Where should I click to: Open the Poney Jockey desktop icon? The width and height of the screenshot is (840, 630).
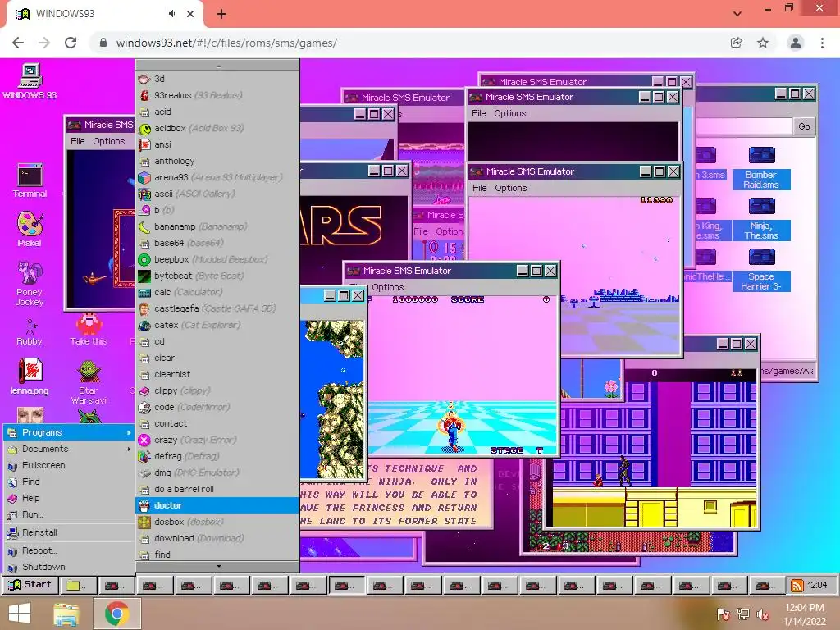click(30, 283)
